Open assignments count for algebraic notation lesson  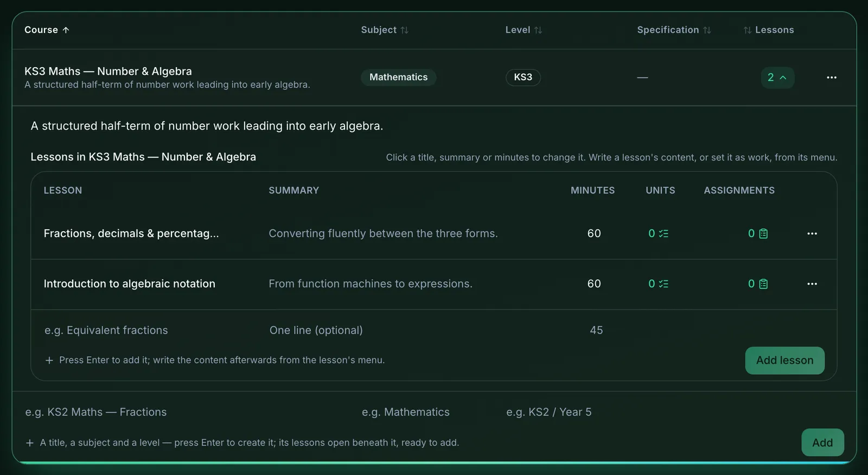[x=758, y=284]
